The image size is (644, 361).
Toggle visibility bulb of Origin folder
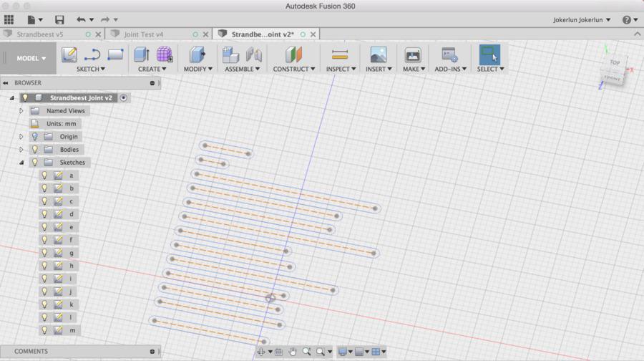[35, 137]
